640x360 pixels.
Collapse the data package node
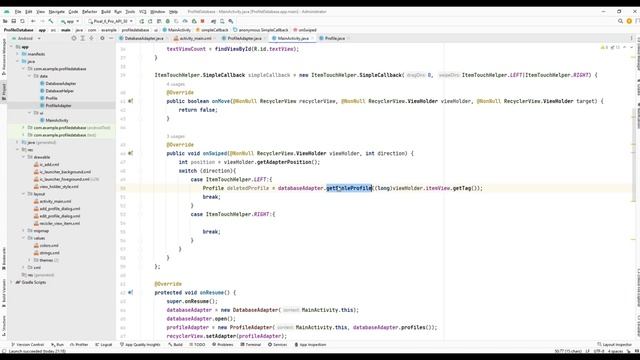point(30,76)
